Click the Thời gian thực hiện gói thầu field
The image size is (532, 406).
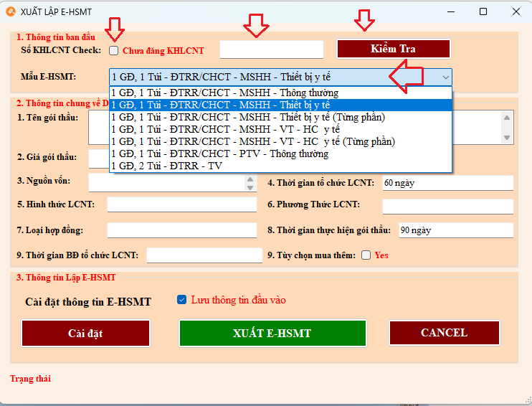(455, 230)
